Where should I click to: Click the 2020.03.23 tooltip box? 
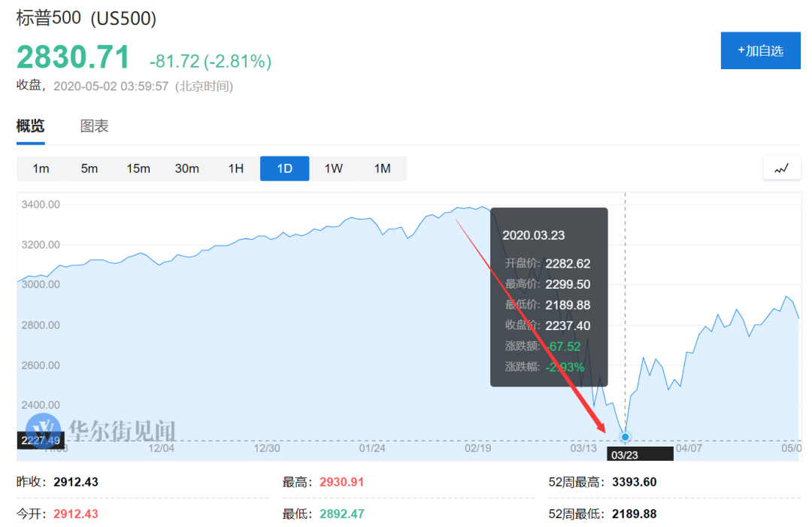[549, 297]
